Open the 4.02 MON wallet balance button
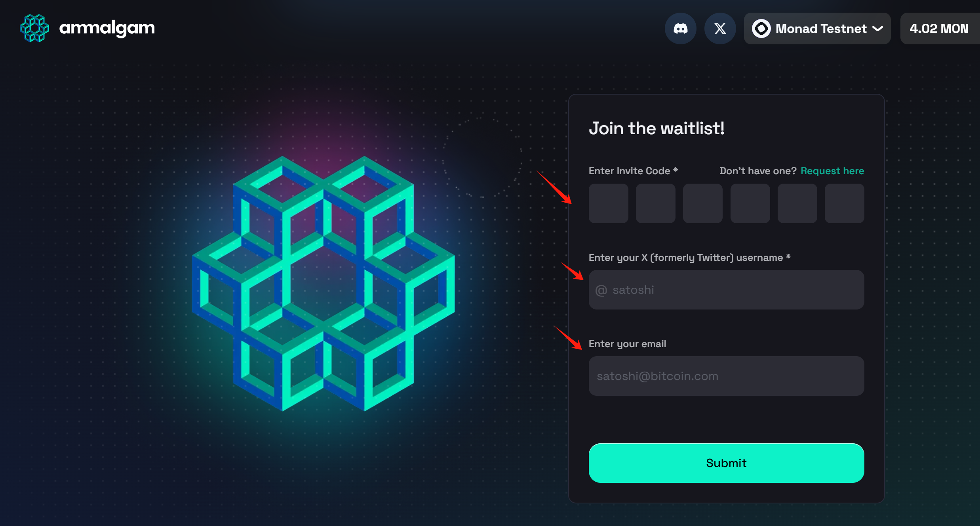This screenshot has width=980, height=526. click(940, 28)
